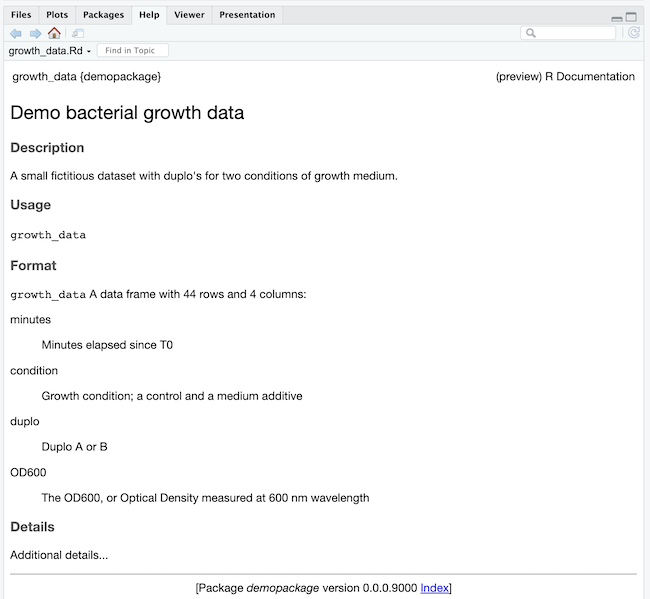The image size is (650, 599).
Task: Click the 'duplo' column name
Action: [x=25, y=422]
